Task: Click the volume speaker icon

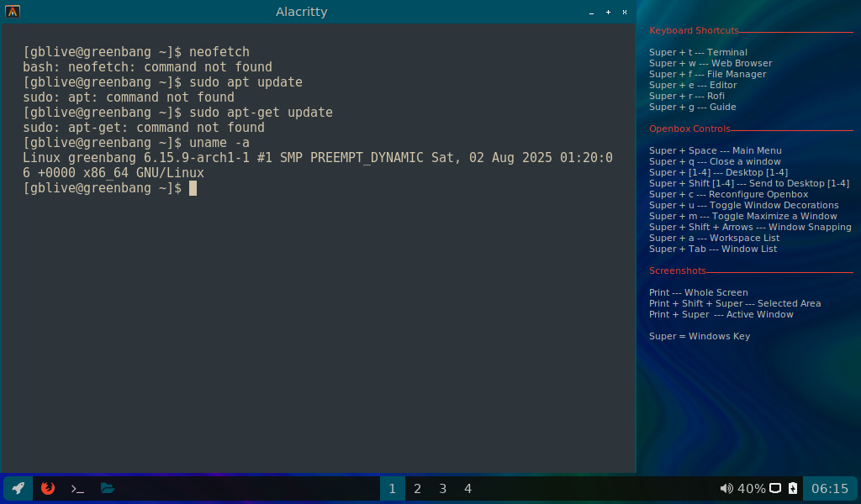Action: [726, 489]
